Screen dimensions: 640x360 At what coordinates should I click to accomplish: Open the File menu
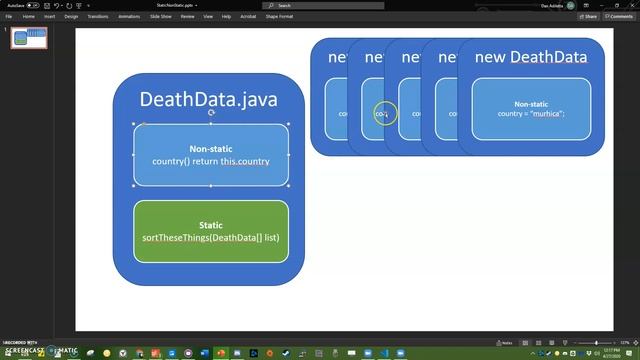coord(9,17)
